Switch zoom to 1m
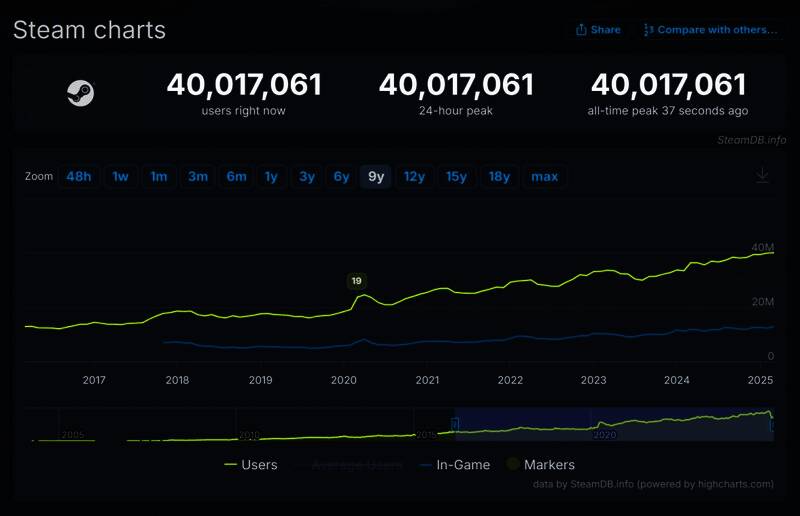Viewport: 800px width, 516px height. click(x=159, y=177)
